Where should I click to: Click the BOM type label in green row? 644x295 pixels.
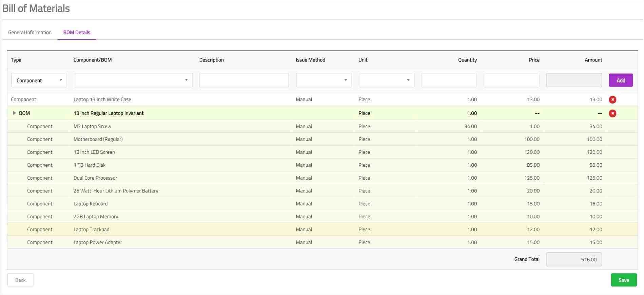coord(24,113)
